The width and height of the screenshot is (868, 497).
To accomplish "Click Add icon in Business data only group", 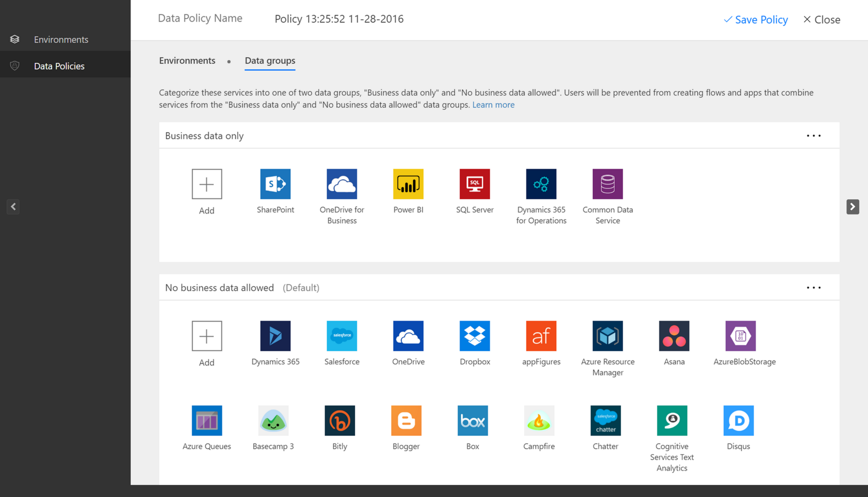I will (x=207, y=184).
